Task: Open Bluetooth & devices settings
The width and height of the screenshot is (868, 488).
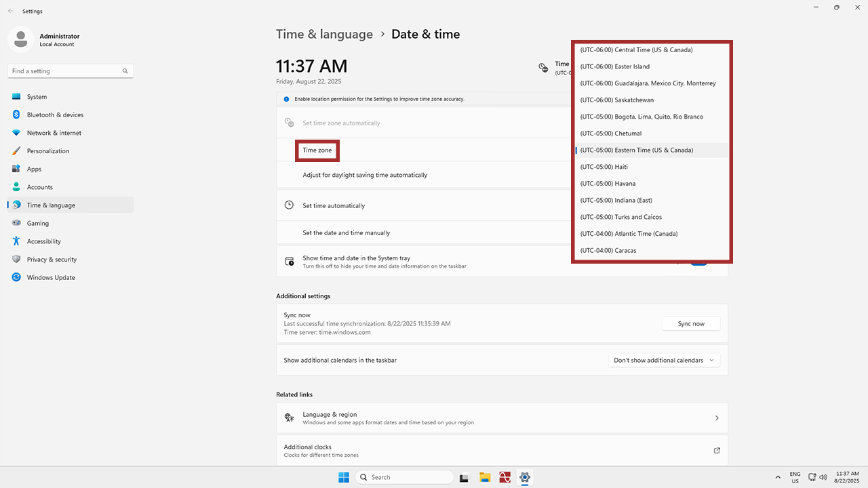Action: (55, 115)
